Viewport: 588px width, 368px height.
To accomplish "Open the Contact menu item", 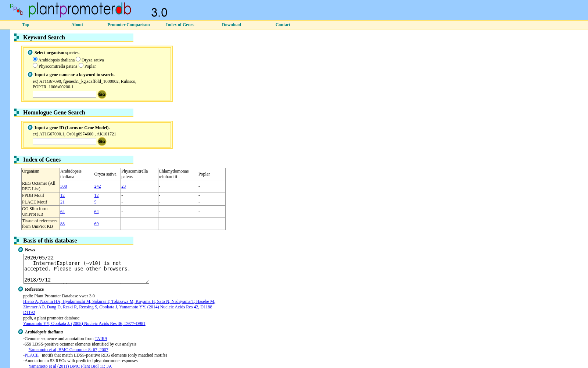I will tap(283, 25).
